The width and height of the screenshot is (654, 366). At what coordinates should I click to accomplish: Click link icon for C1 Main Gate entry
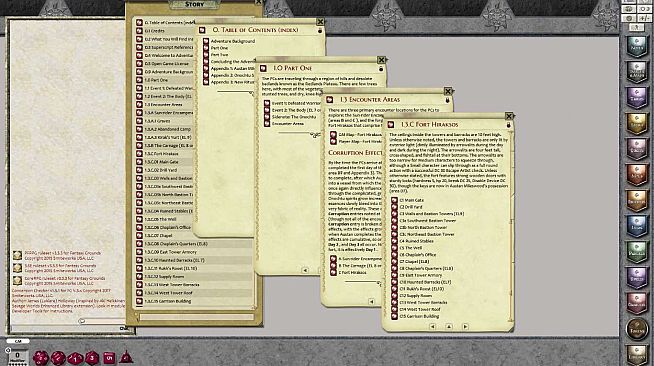(x=394, y=200)
